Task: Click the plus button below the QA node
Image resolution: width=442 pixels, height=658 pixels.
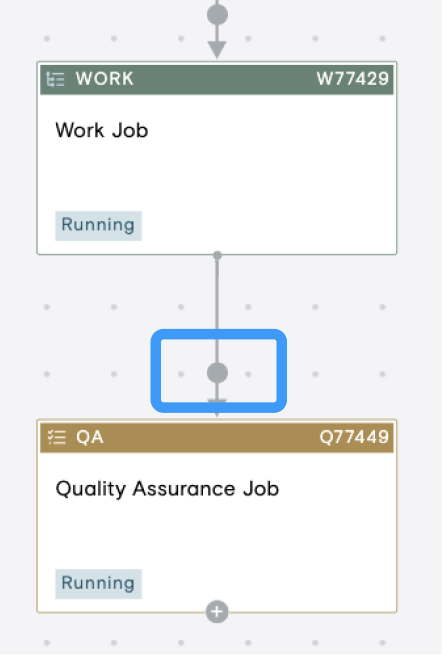Action: [x=217, y=612]
